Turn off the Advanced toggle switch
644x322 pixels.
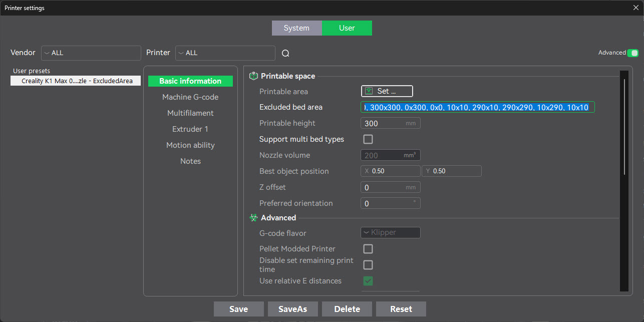point(633,53)
